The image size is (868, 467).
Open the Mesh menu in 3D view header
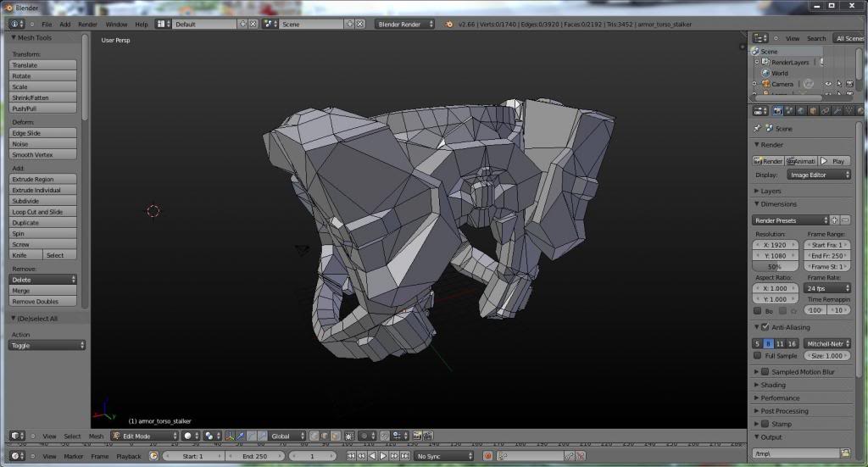97,436
